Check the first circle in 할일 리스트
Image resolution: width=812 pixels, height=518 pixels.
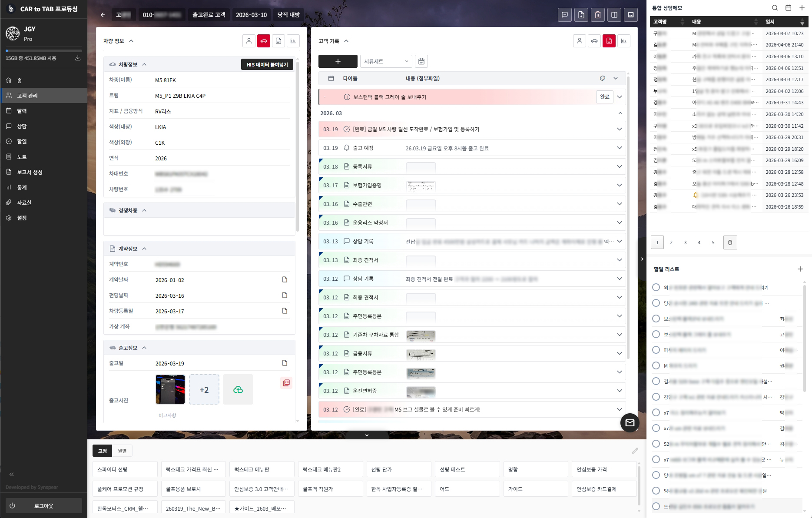coord(656,287)
